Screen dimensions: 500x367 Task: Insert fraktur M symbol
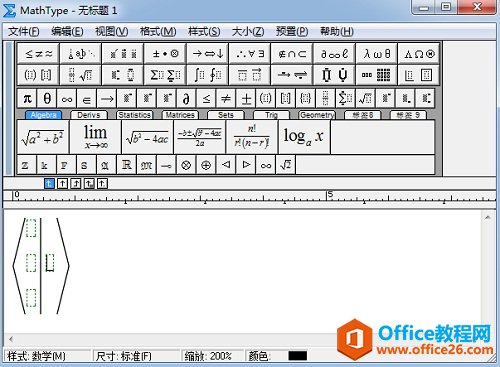(146, 165)
